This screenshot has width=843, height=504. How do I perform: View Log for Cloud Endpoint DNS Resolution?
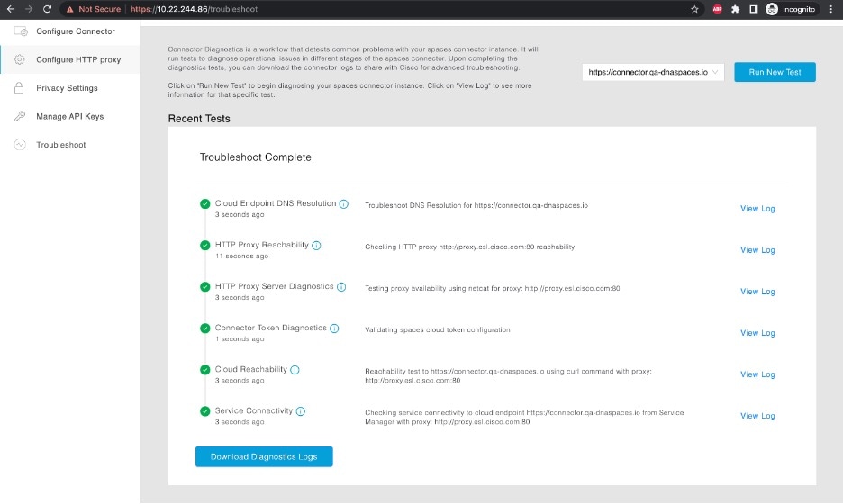(757, 209)
